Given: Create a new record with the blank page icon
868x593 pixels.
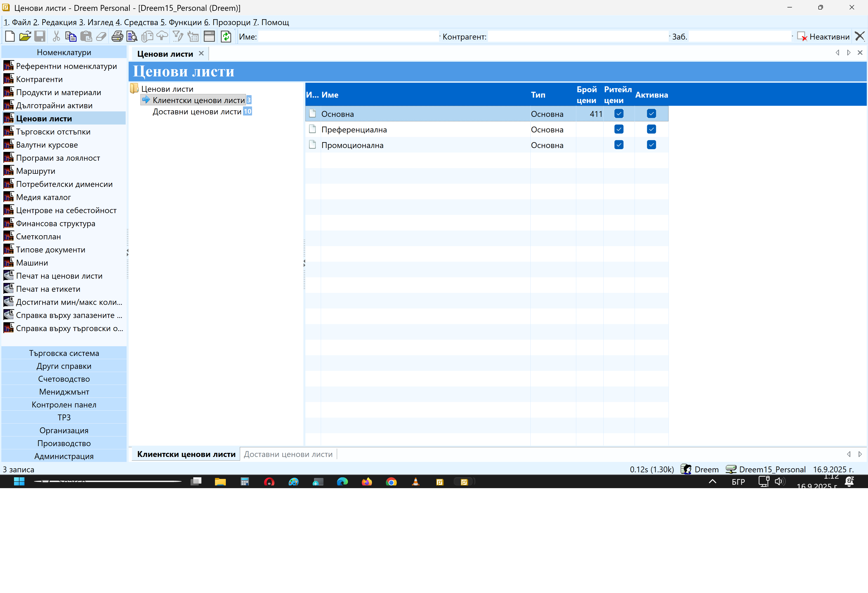Looking at the screenshot, I should point(10,37).
